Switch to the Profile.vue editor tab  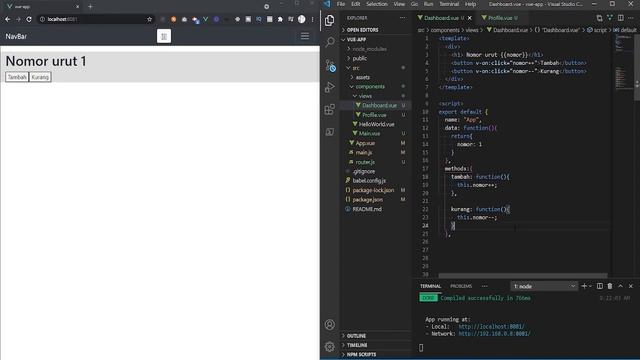[x=500, y=18]
